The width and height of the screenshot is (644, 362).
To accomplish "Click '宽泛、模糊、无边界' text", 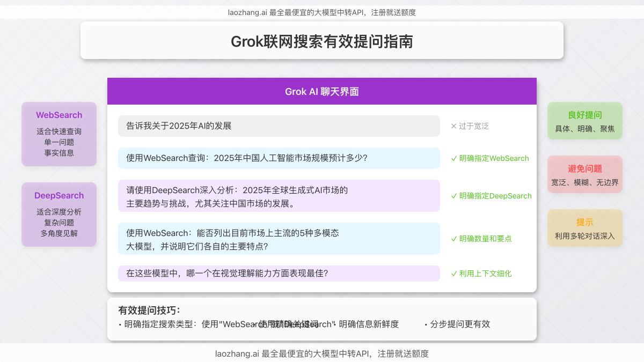I will [585, 182].
